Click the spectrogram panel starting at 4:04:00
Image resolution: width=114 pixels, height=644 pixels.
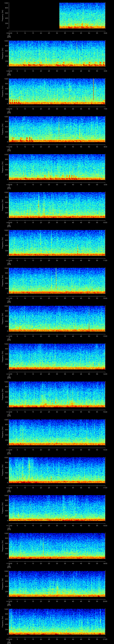tap(57, 16)
